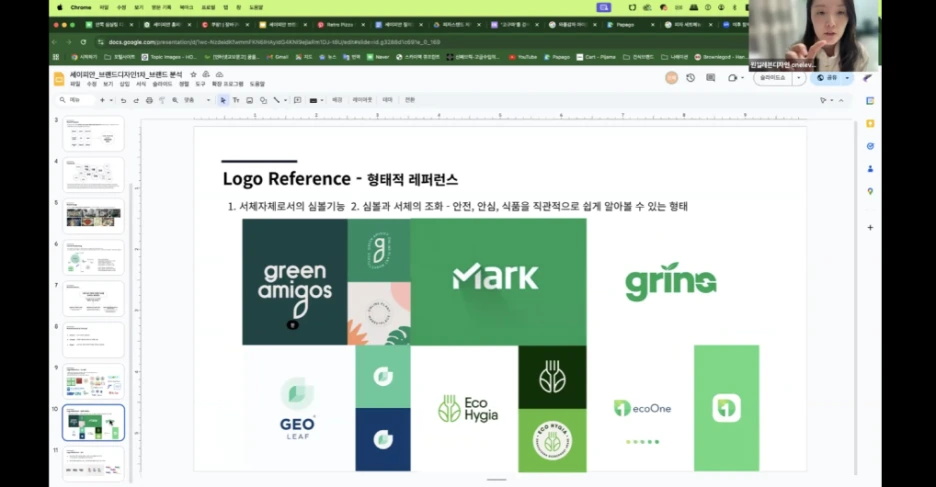Image resolution: width=936 pixels, height=487 pixels.
Task: Open Google Keep in the side panel
Action: click(870, 124)
